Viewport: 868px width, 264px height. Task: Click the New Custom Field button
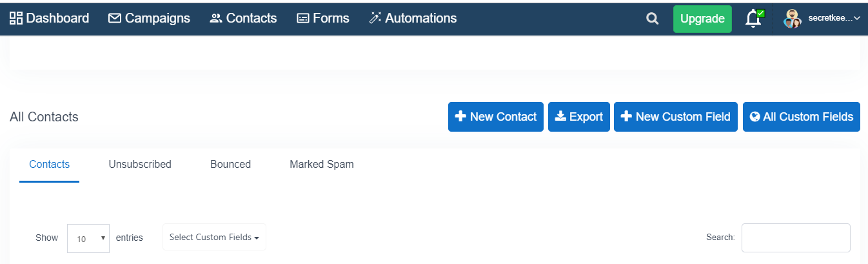[676, 117]
